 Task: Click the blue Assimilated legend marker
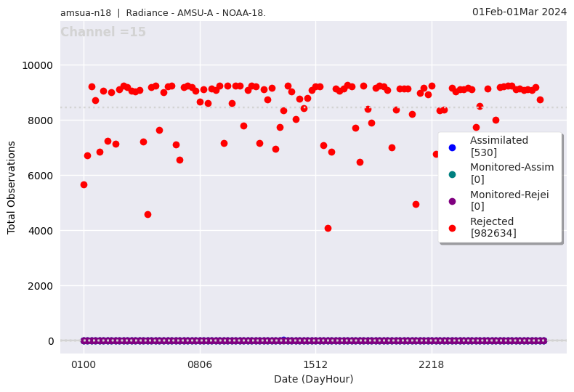[x=452, y=147]
